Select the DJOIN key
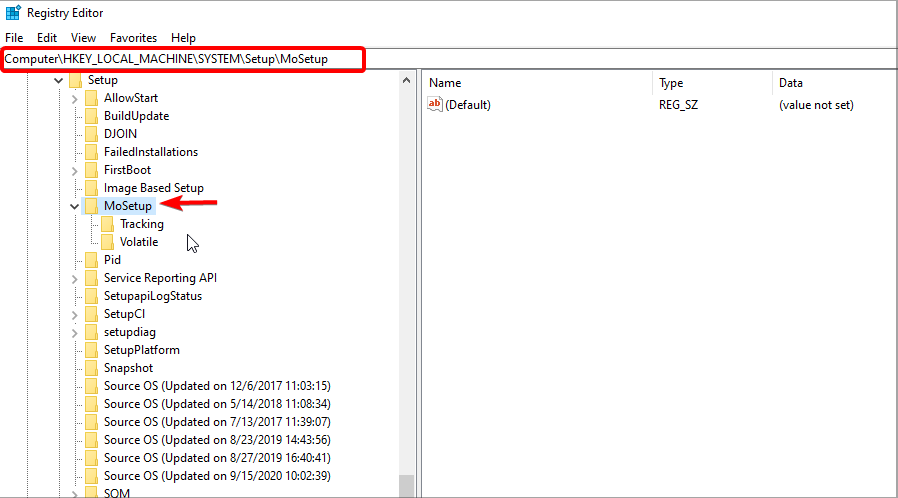Viewport: 898px width, 498px height. click(120, 134)
